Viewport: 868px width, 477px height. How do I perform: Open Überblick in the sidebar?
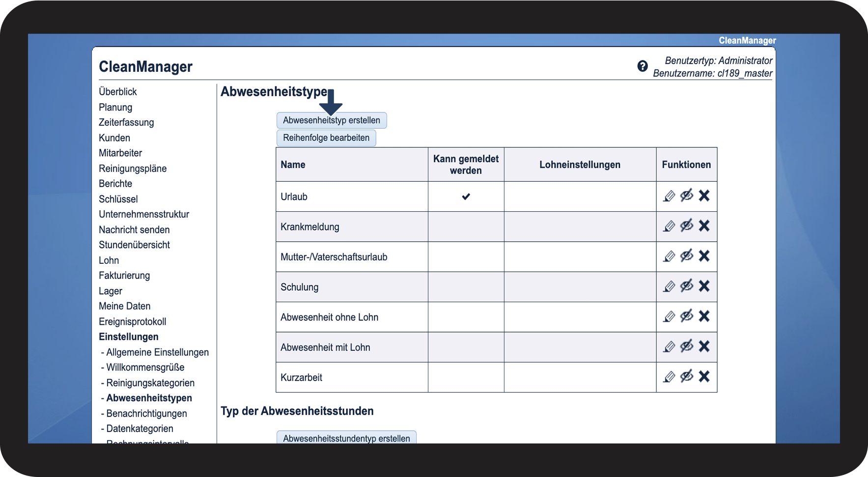point(118,92)
